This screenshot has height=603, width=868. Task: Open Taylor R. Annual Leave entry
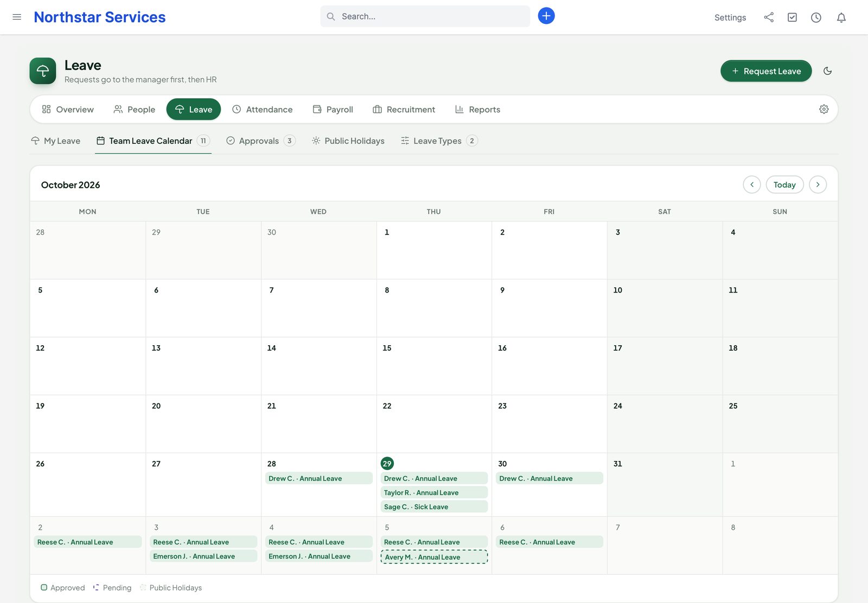pyautogui.click(x=435, y=492)
